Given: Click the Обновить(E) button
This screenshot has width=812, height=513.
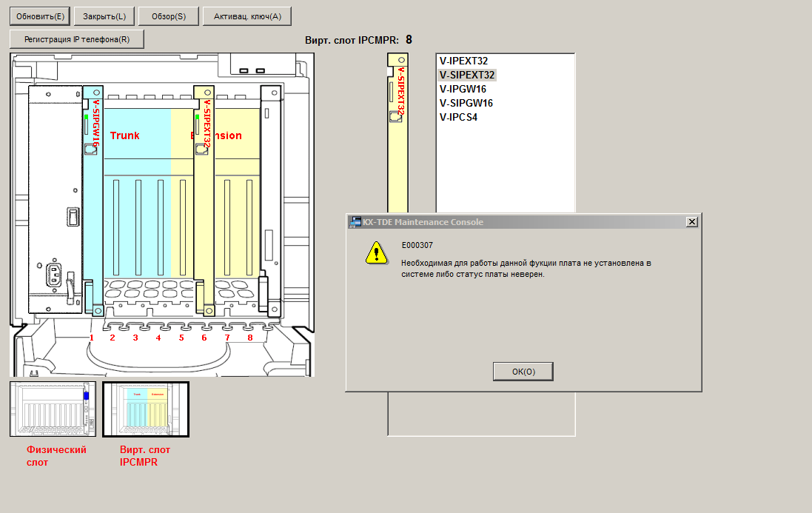Looking at the screenshot, I should 40,16.
